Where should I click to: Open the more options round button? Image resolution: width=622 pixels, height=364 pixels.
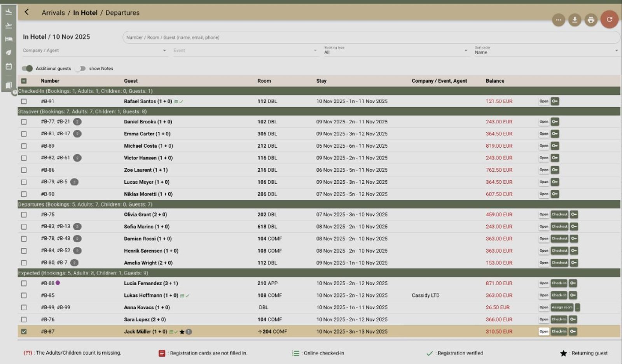559,20
